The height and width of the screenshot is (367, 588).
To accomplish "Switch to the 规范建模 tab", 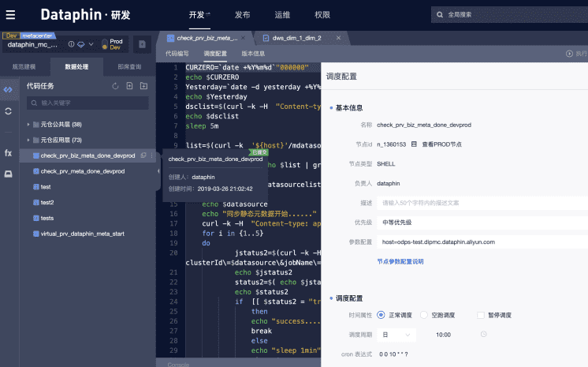I will point(24,66).
